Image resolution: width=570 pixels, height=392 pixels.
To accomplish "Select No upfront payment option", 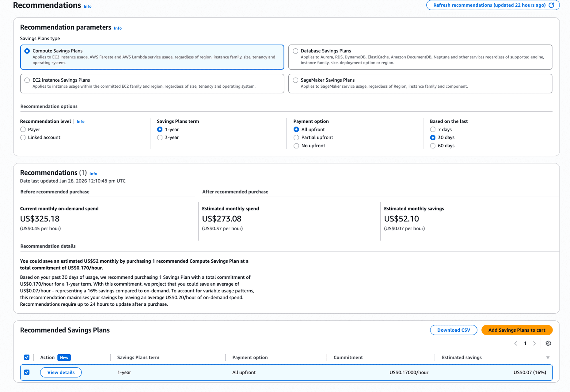I will (x=296, y=146).
